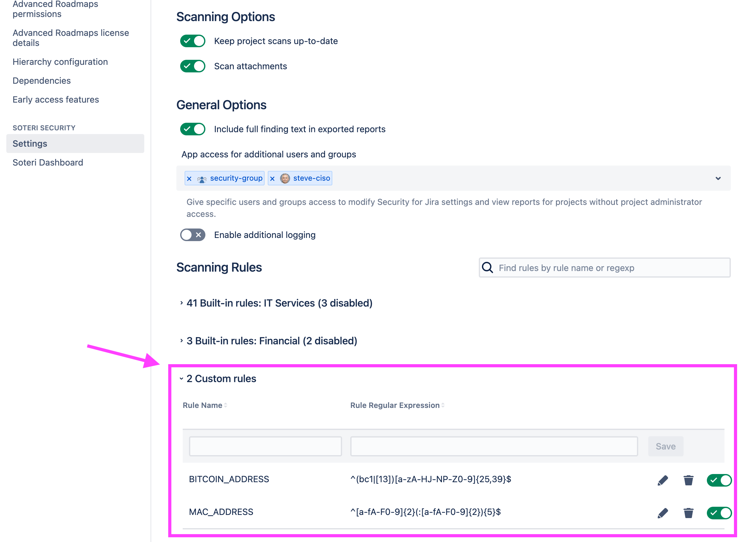Remove security-group from app access

pyautogui.click(x=189, y=178)
